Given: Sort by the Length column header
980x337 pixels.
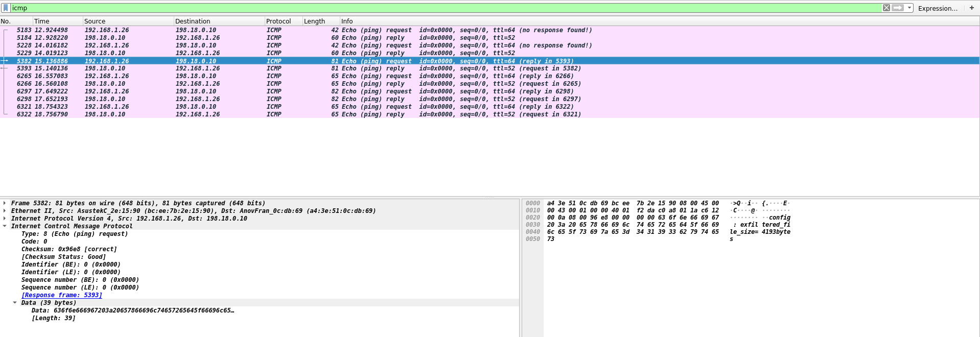Looking at the screenshot, I should 321,21.
